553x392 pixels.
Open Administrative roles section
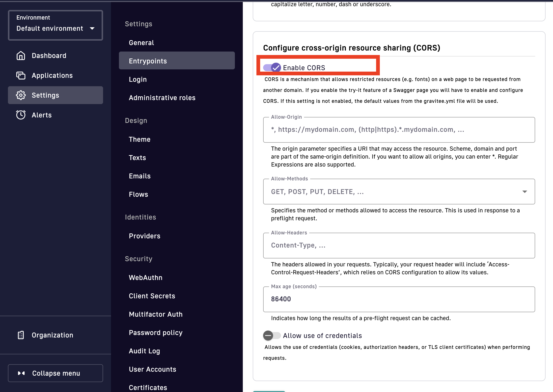click(162, 98)
